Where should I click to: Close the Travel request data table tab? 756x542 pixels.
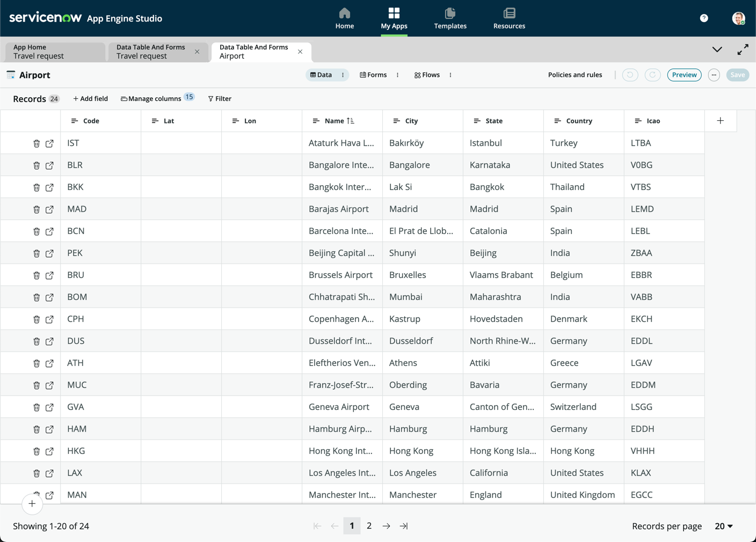[x=197, y=52]
